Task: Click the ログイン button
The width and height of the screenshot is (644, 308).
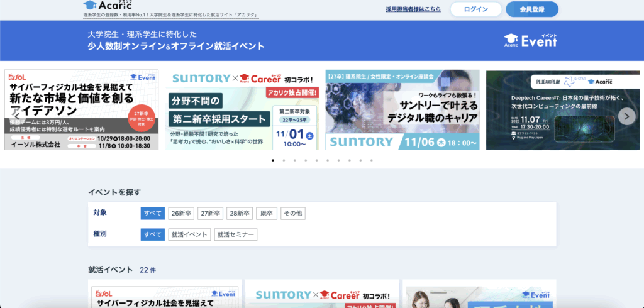Action: click(x=476, y=9)
